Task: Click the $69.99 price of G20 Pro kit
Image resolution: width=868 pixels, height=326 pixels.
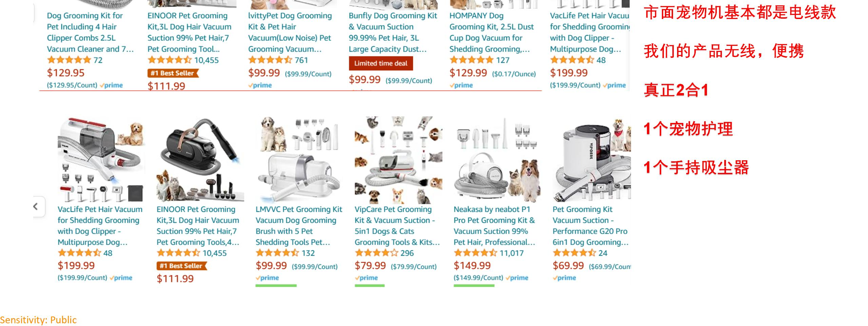Action: pos(568,266)
